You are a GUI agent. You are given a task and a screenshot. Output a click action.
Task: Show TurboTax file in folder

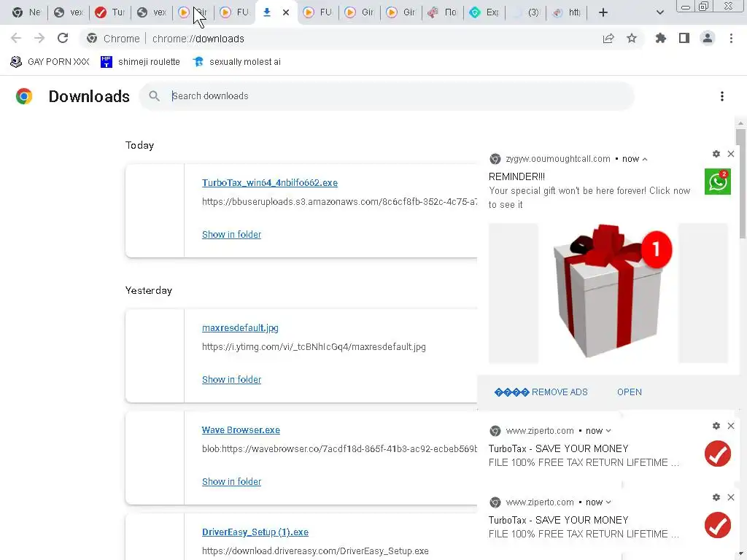coord(231,234)
